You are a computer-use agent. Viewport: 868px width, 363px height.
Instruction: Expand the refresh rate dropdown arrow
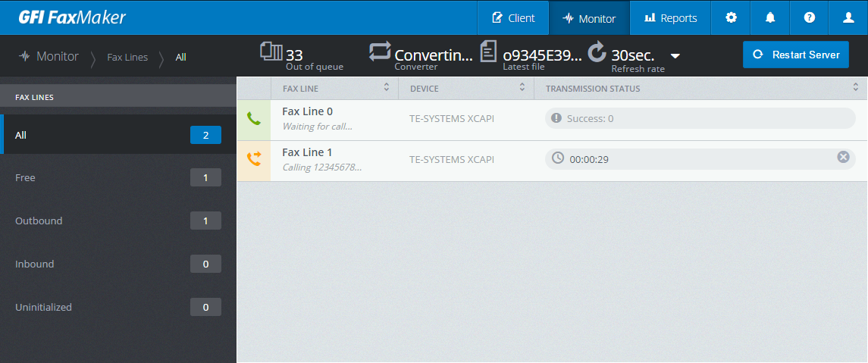pos(675,56)
